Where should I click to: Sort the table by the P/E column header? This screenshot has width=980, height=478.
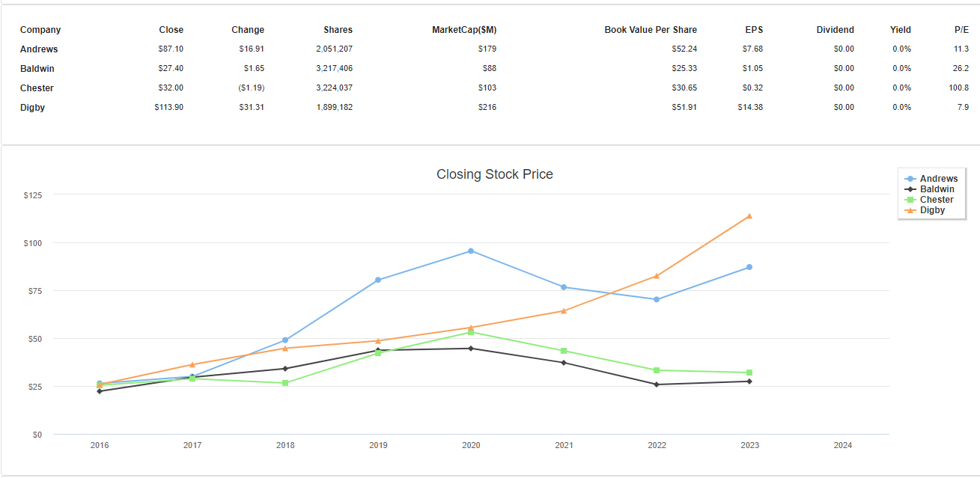tap(962, 30)
